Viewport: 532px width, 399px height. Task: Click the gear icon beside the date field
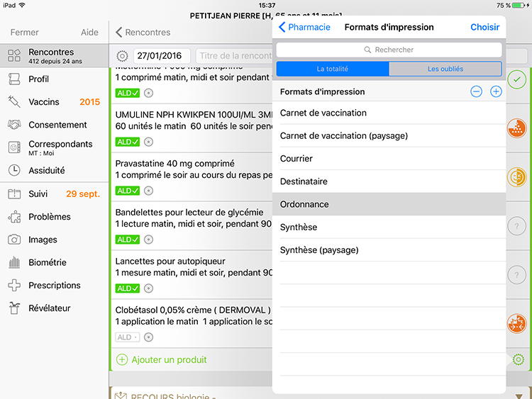point(122,56)
